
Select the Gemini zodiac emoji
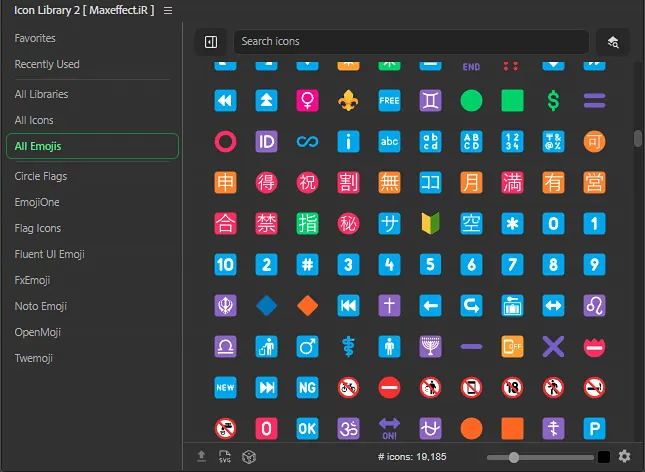[430, 100]
